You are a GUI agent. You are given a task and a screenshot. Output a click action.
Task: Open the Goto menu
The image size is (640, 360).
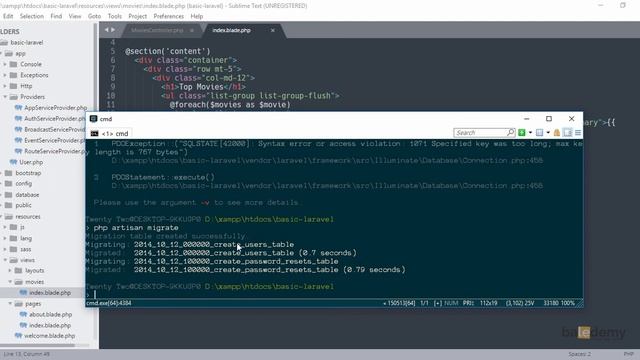pos(94,16)
